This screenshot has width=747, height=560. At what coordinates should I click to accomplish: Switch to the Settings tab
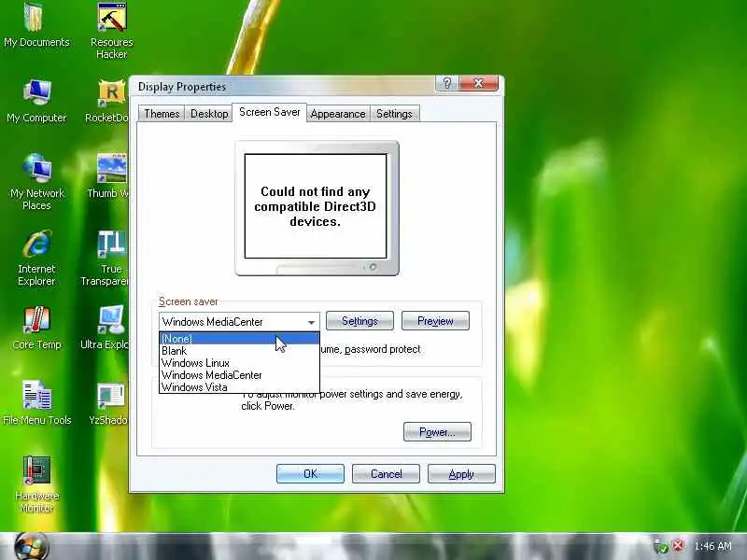click(394, 114)
